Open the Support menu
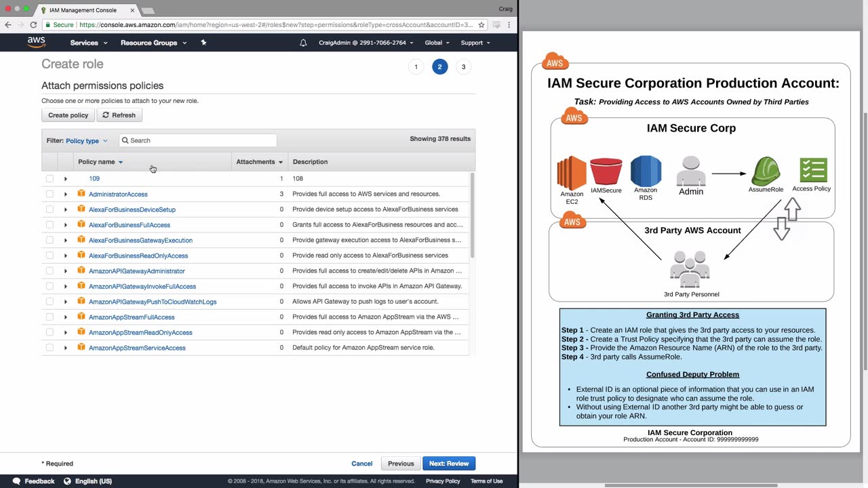Screen dimensions: 868x488 [x=475, y=43]
